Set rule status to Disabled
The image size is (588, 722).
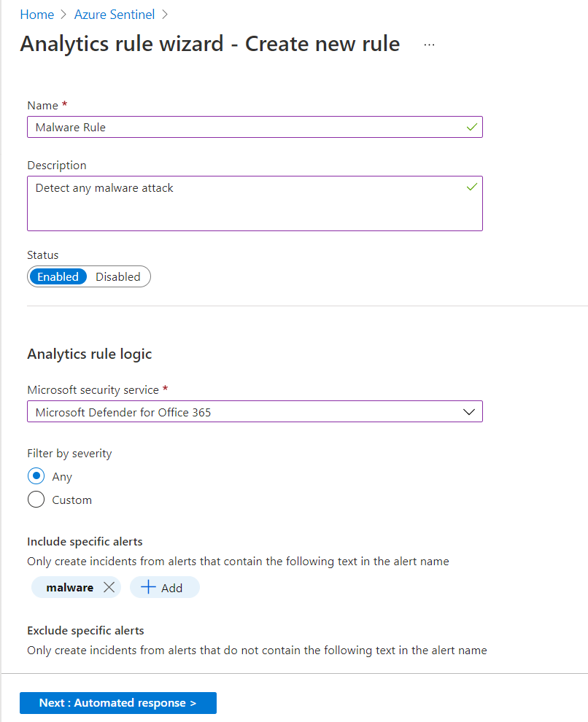[x=118, y=277]
